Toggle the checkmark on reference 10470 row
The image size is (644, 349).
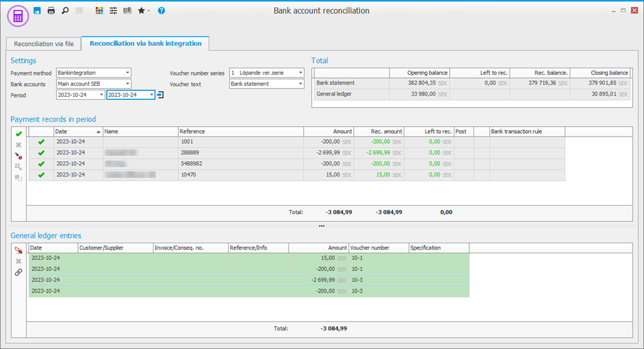pyautogui.click(x=41, y=175)
